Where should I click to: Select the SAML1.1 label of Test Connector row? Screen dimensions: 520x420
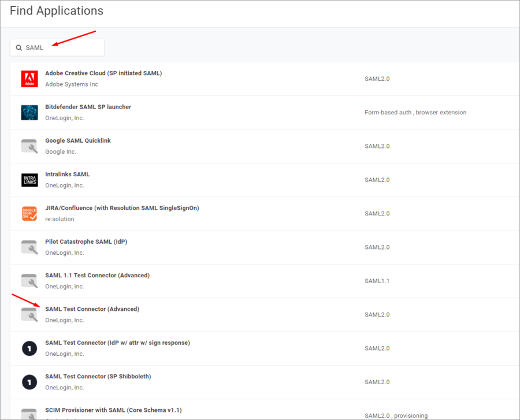pos(377,281)
